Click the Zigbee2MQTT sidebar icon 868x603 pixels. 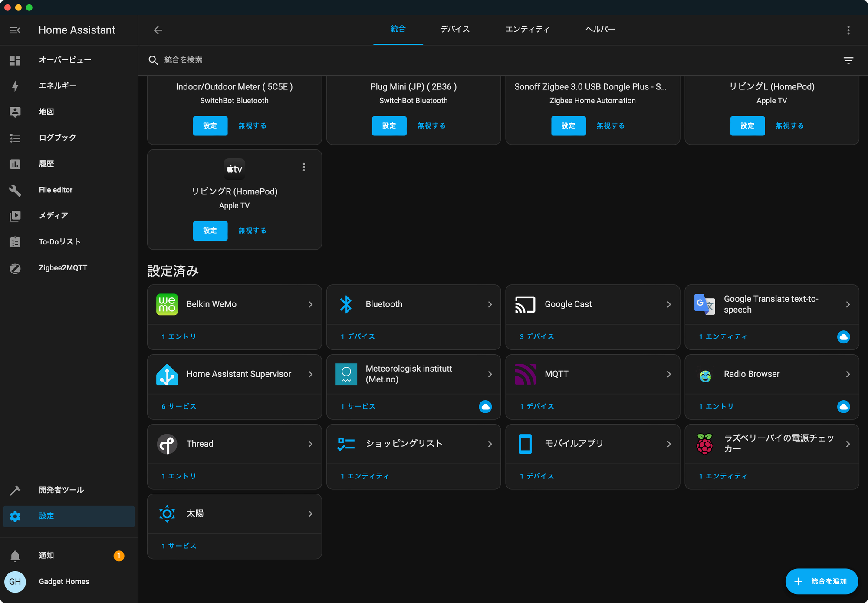[x=16, y=268]
